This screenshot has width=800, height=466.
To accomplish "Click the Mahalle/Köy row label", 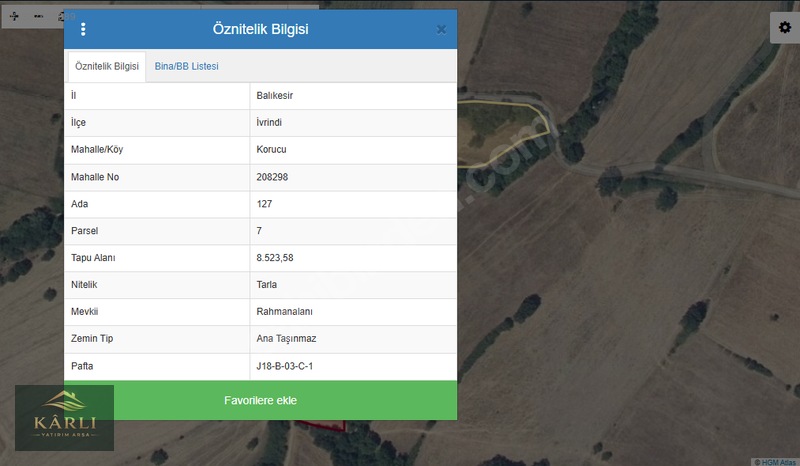I will 97,150.
